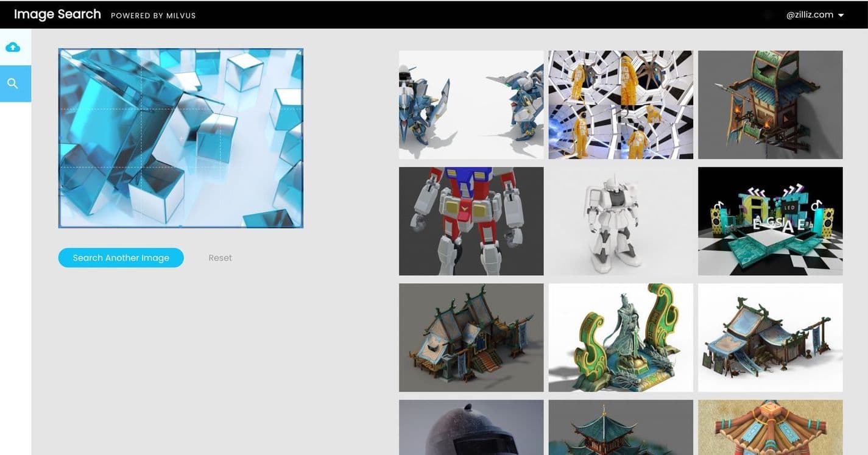Click the Image Search logo in the header

[x=58, y=14]
